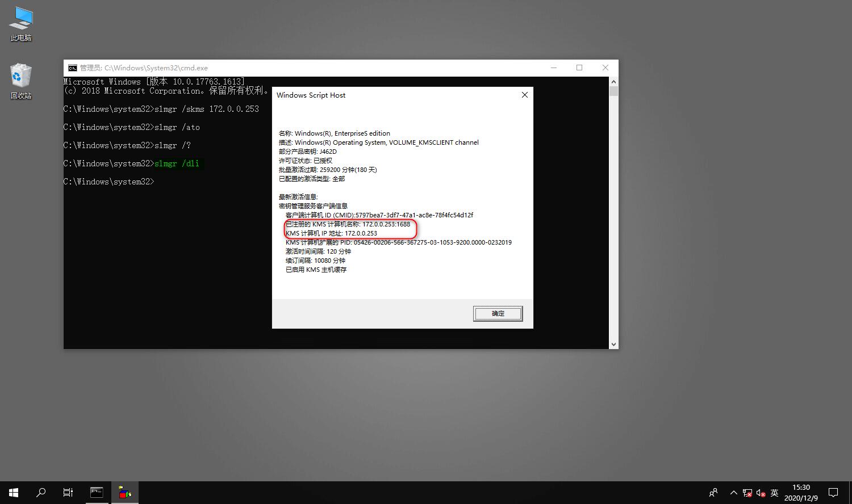
Task: Click the last empty C:\Windows\system32> prompt
Action: 109,182
